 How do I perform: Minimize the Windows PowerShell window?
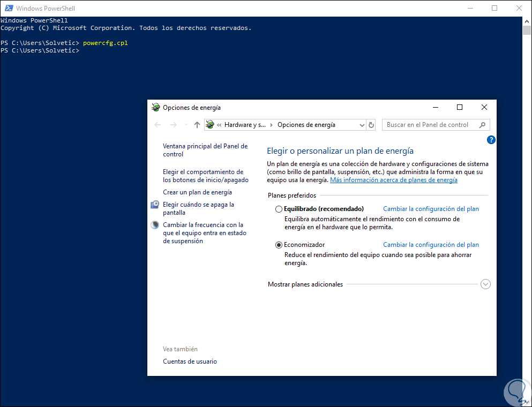coord(470,8)
